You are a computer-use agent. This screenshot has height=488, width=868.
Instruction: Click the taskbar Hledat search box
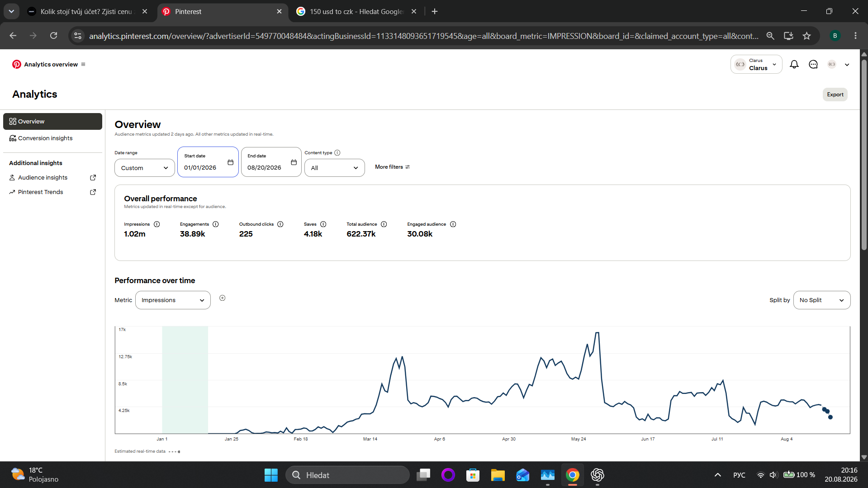tap(347, 475)
